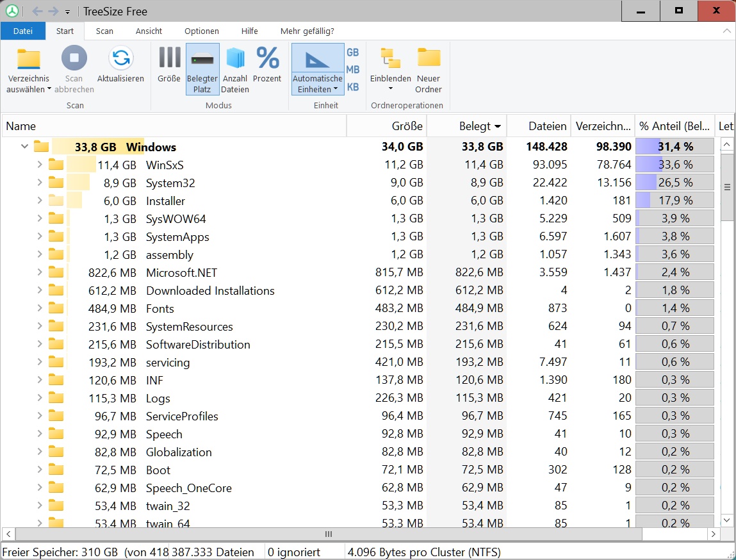The width and height of the screenshot is (736, 560).
Task: Click the vertical scrollbar down arrow
Action: pyautogui.click(x=726, y=520)
